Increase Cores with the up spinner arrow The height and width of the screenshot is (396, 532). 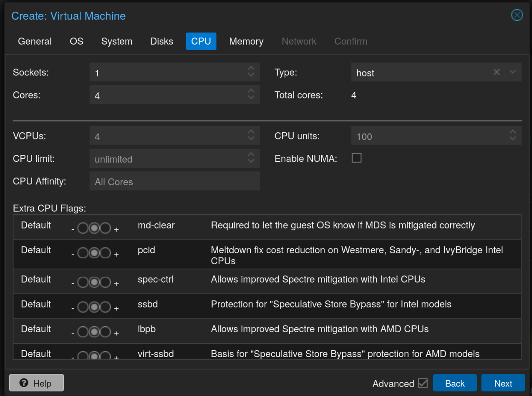251,91
